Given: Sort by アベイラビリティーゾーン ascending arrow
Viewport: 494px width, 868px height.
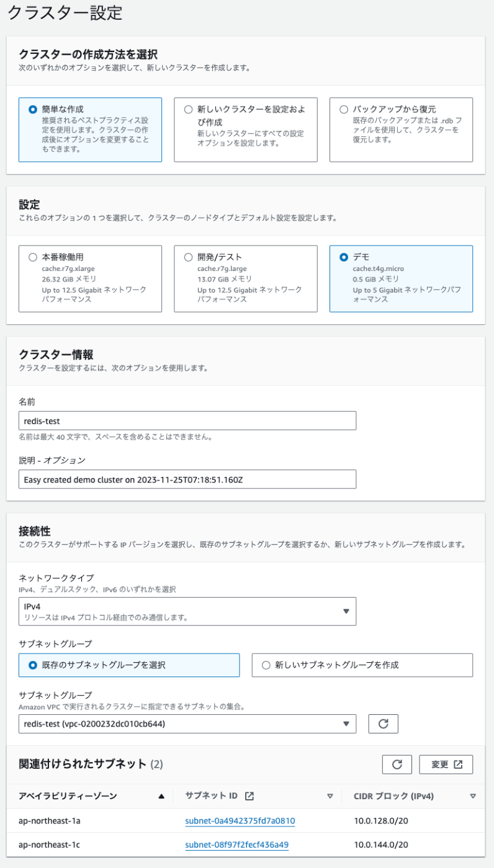Looking at the screenshot, I should [162, 796].
